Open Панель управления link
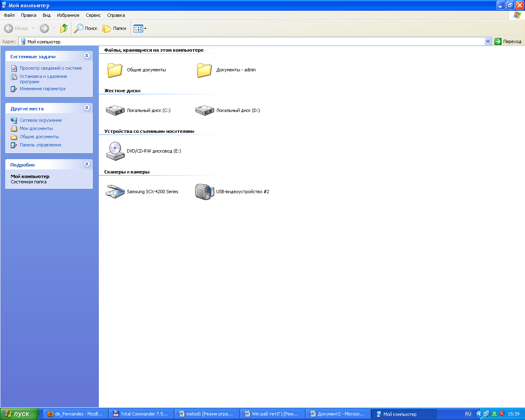The image size is (525, 420). tap(40, 145)
